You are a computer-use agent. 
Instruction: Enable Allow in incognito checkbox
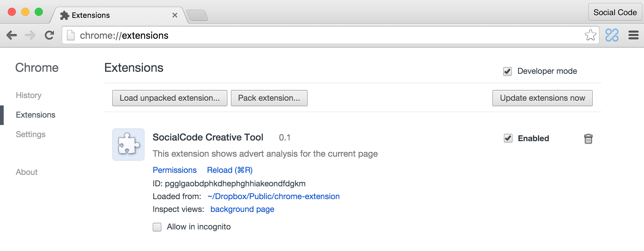click(x=157, y=227)
